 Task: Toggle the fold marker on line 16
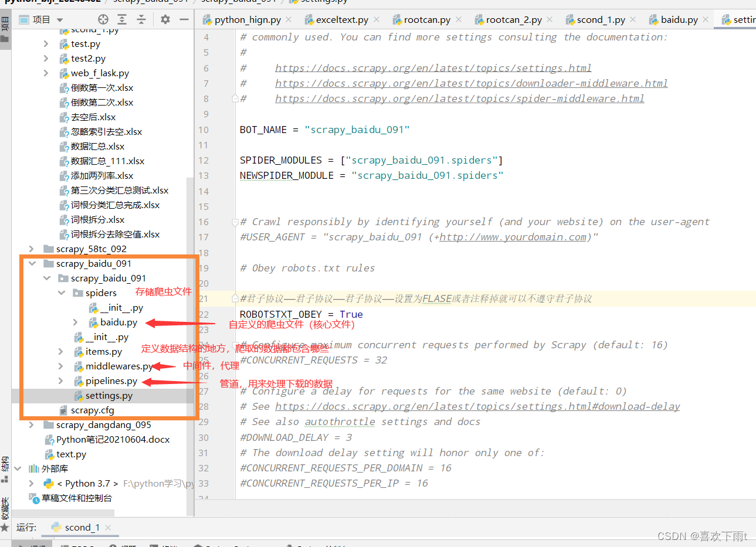pos(235,222)
